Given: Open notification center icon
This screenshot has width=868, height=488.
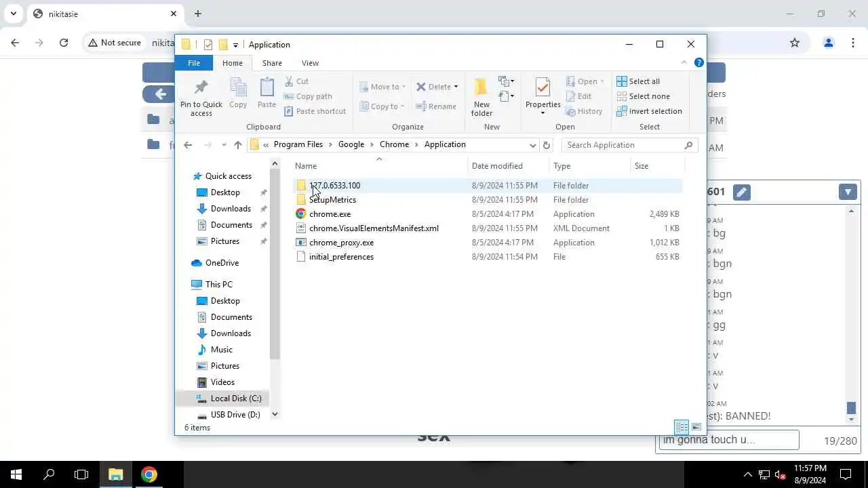Looking at the screenshot, I should [x=846, y=474].
